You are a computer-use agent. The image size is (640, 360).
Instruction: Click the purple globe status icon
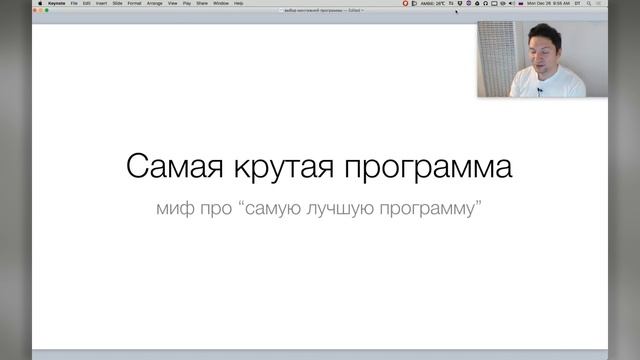469,3
